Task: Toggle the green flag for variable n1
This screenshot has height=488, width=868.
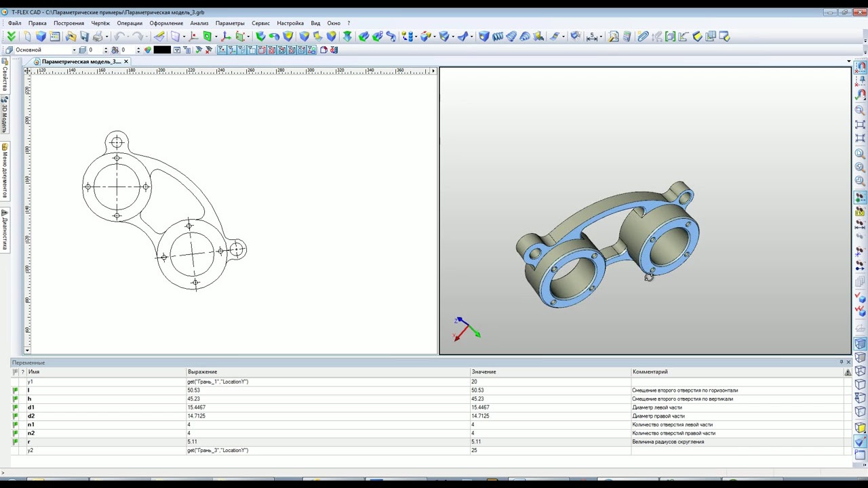Action: (15, 425)
